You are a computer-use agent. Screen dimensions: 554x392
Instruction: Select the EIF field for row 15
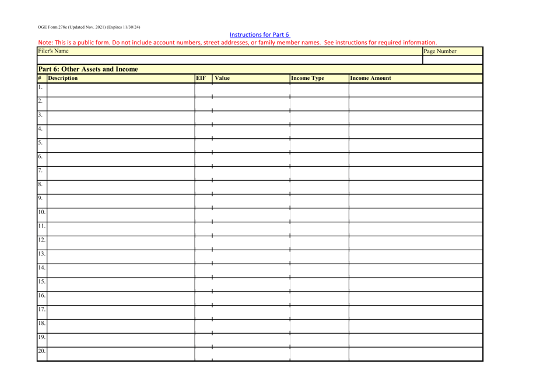tap(203, 283)
